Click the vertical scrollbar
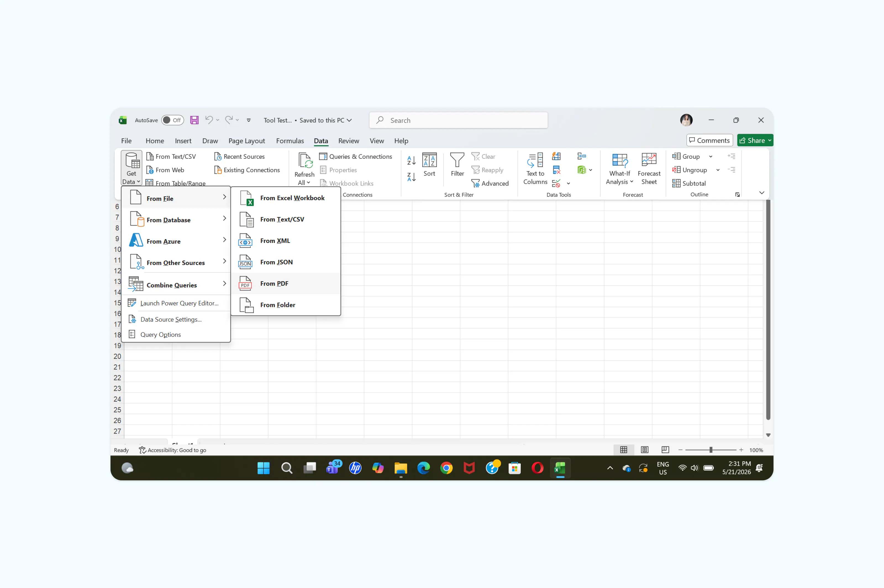 click(x=768, y=310)
